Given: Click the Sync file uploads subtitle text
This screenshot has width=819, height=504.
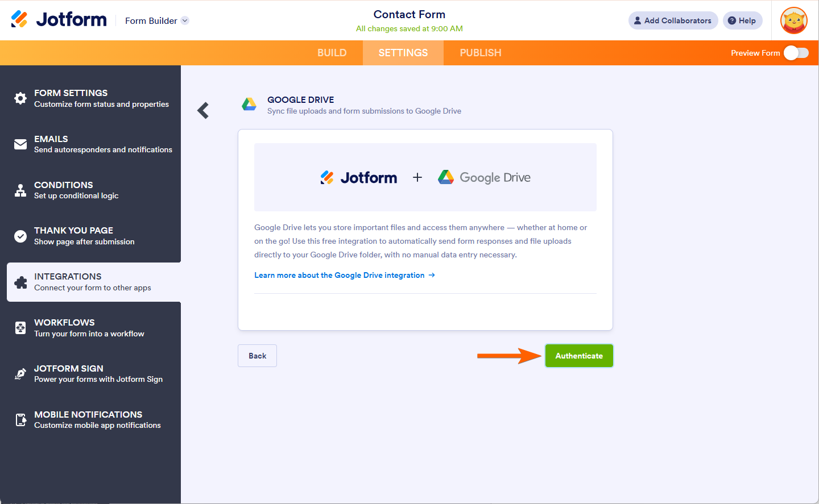Looking at the screenshot, I should [x=364, y=111].
